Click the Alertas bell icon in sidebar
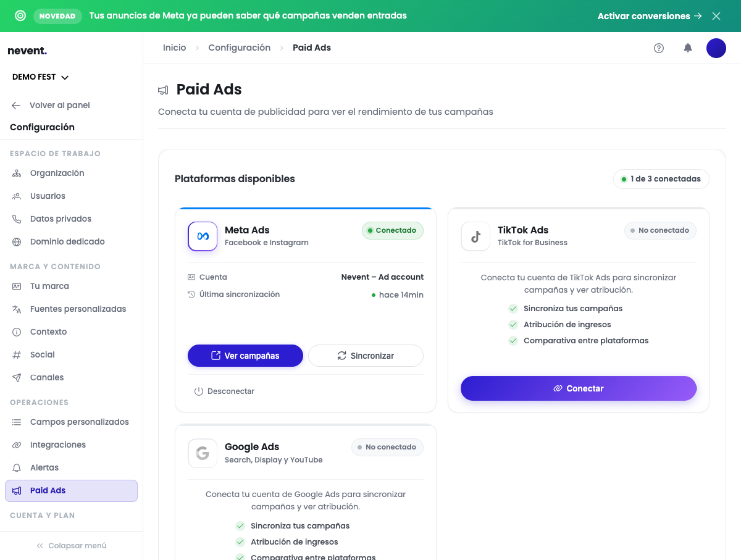Viewport: 741px width, 560px height. pyautogui.click(x=17, y=468)
